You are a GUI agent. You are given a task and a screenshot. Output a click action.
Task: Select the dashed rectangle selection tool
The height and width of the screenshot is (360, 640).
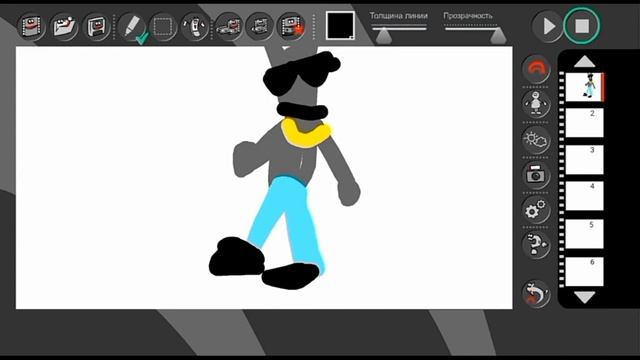tap(163, 27)
